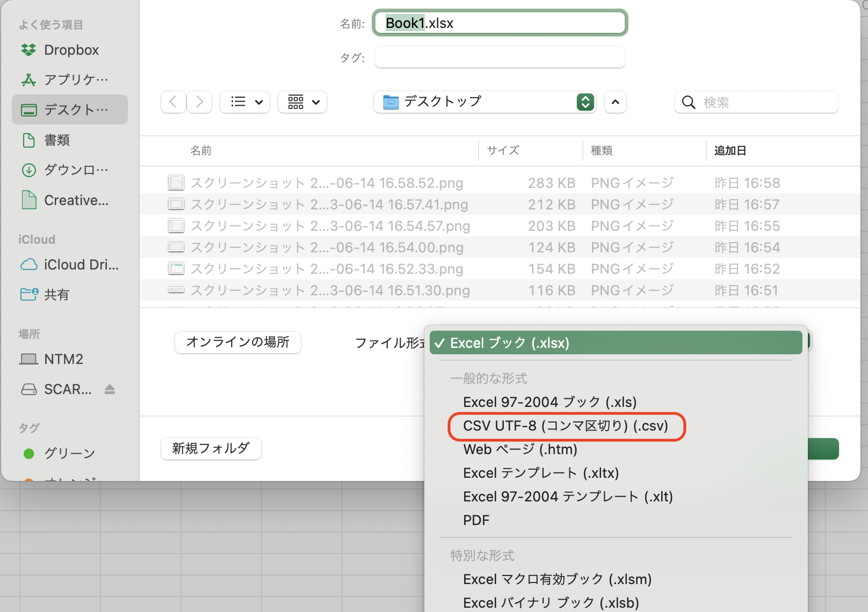Edit the 名前 filename field
Viewport: 868px width, 612px height.
[500, 23]
